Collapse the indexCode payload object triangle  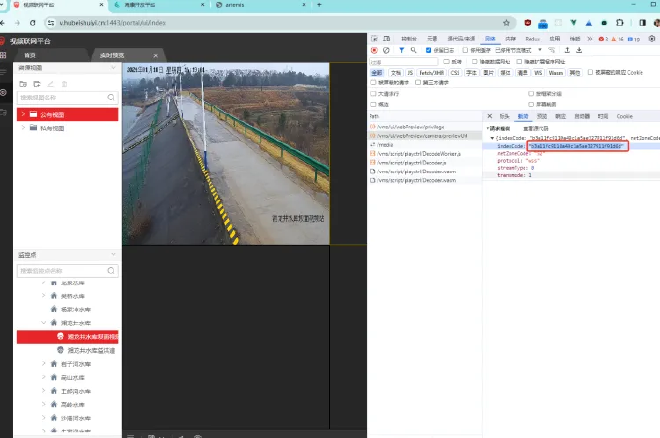[x=492, y=138]
